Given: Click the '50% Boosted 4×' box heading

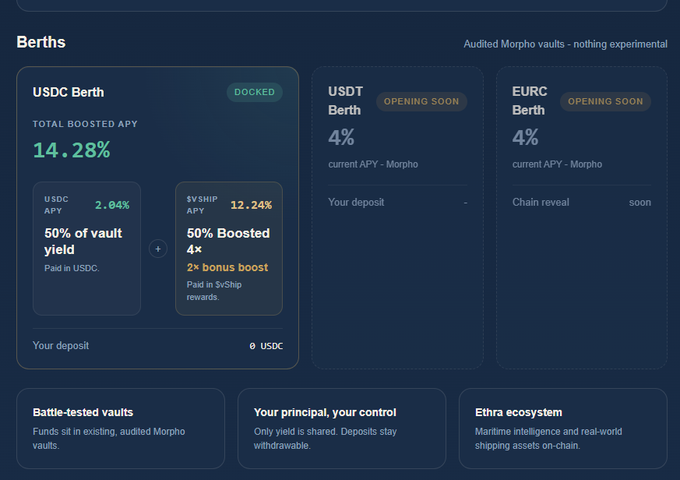Looking at the screenshot, I should coord(228,241).
